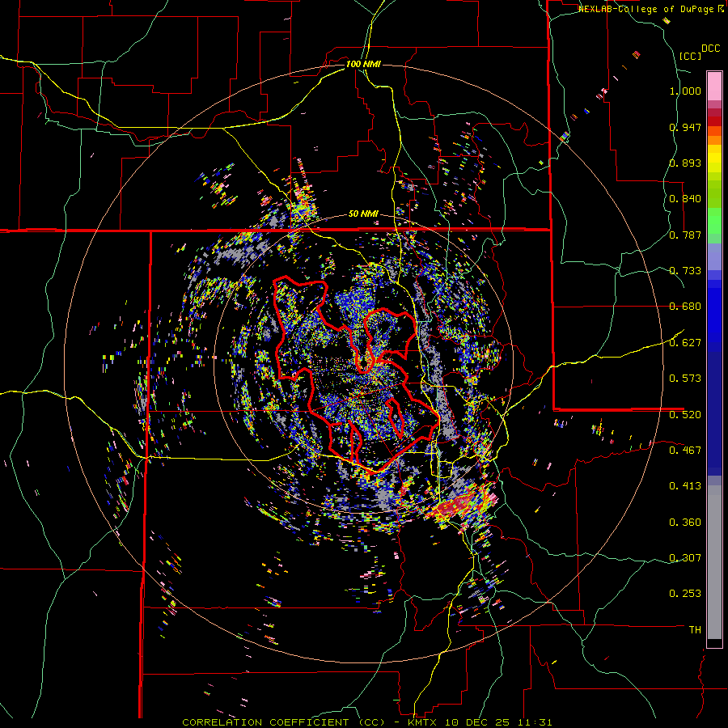This screenshot has height=728, width=728.
Task: Click the 0.627 scale value
Action: (685, 343)
